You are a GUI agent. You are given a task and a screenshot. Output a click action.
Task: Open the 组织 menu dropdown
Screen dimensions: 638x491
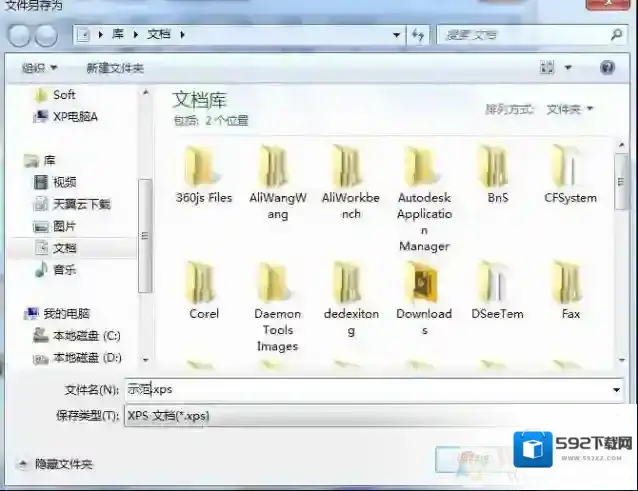[x=40, y=68]
